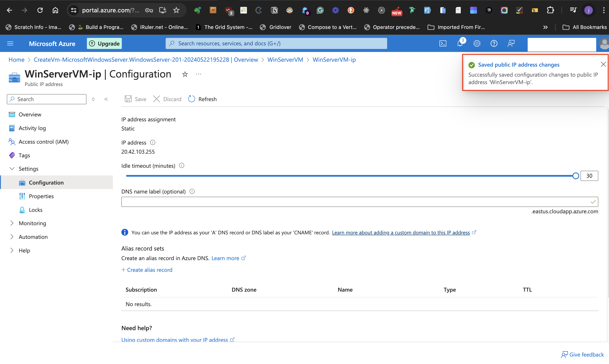Image resolution: width=609 pixels, height=364 pixels.
Task: Collapse the Settings section
Action: tap(12, 169)
